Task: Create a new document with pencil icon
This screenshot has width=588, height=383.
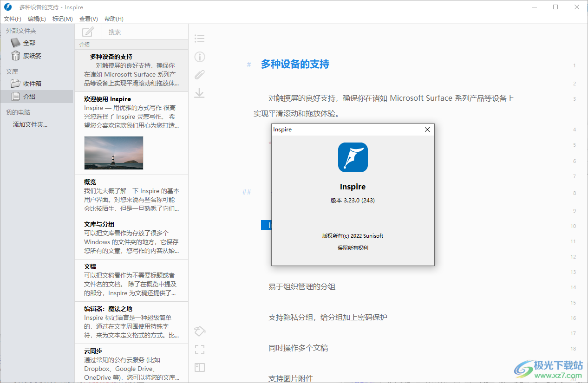Action: click(87, 32)
